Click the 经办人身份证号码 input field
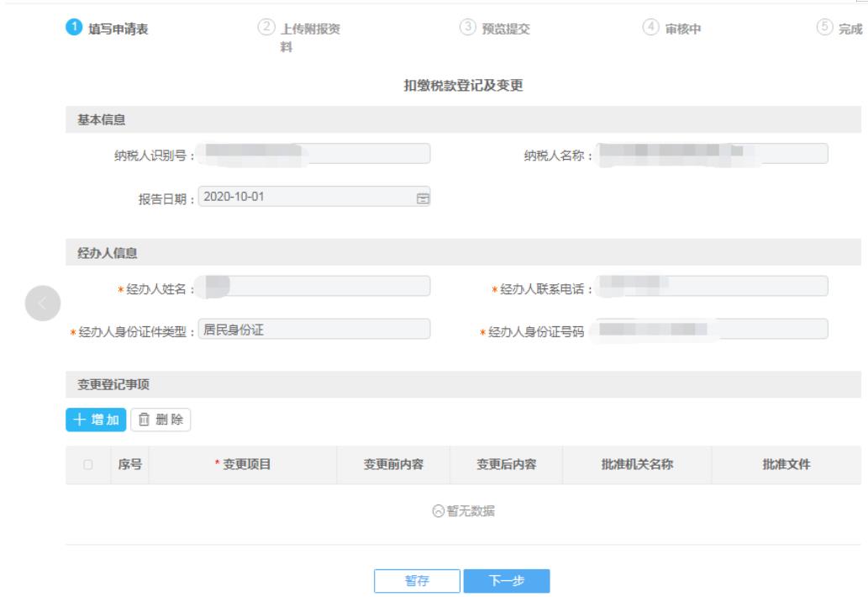 click(x=713, y=330)
